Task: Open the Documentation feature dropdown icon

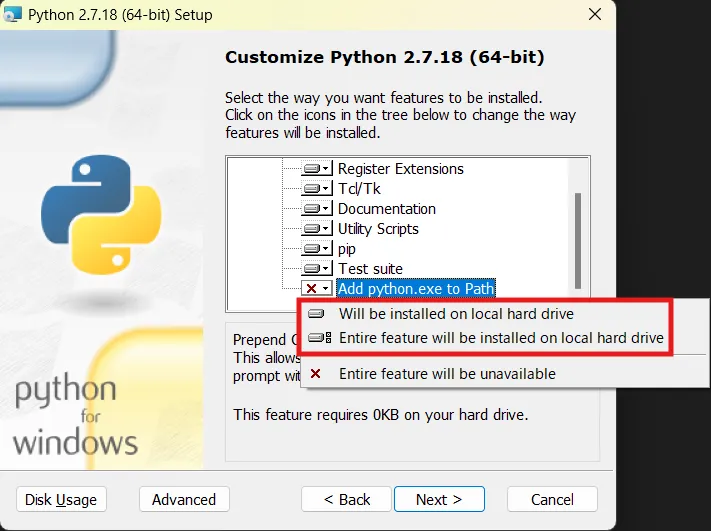Action: click(x=317, y=209)
